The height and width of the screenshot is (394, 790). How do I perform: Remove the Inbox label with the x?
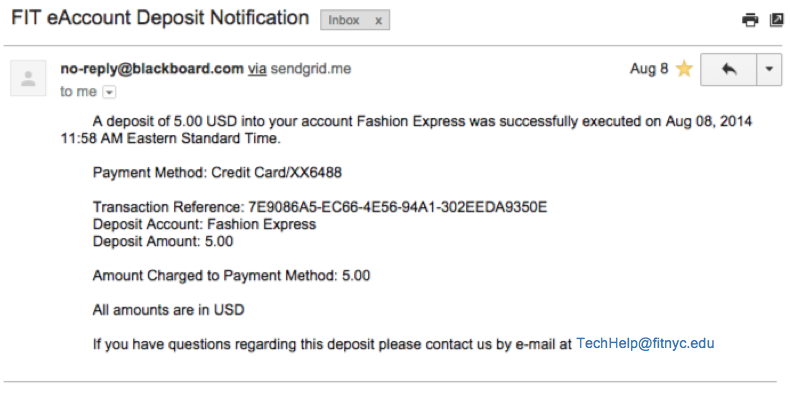click(378, 21)
